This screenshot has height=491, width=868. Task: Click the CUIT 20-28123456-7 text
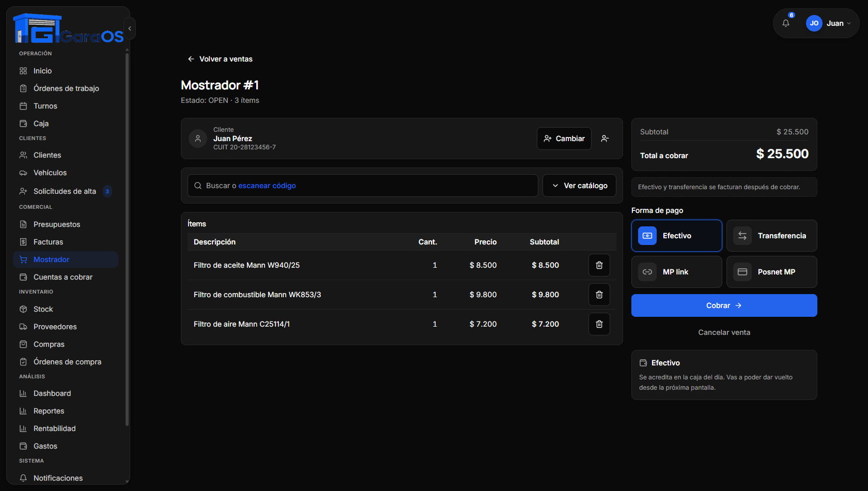pos(244,147)
